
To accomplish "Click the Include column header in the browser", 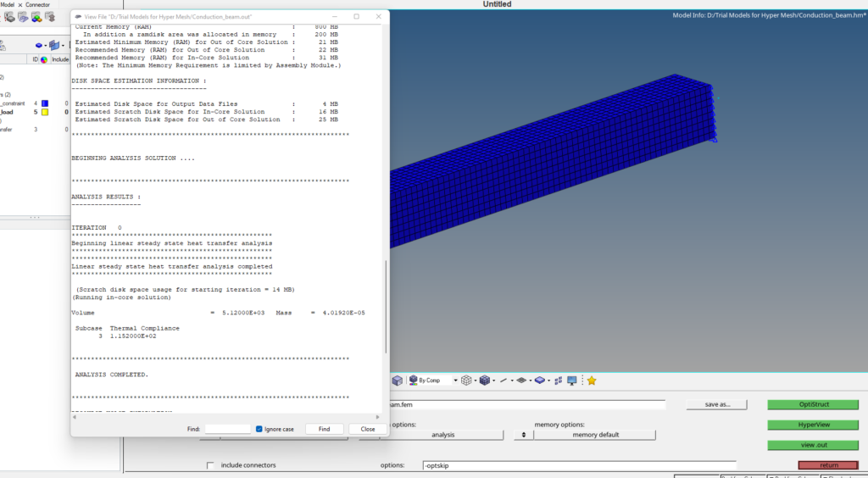I will click(60, 59).
